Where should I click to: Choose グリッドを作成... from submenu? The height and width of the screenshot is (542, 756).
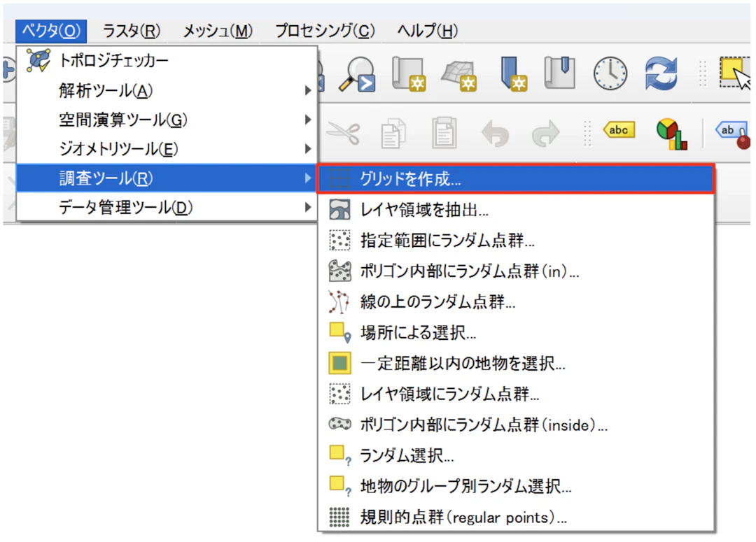point(515,179)
